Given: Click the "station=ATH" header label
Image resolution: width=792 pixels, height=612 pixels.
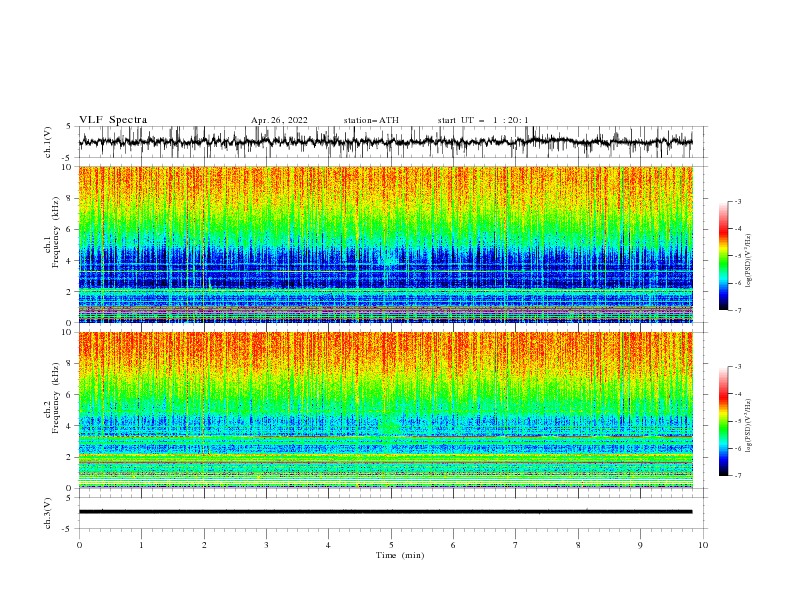Looking at the screenshot, I should 371,120.
